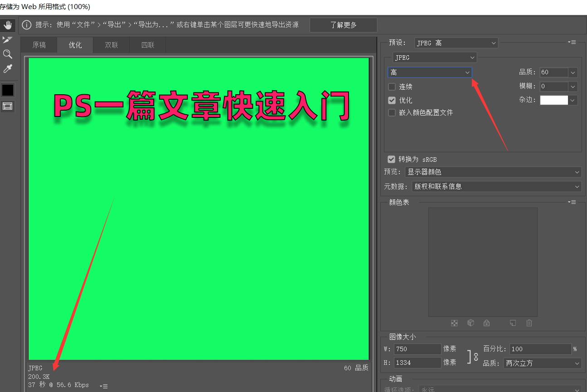Click the JPEG label under the preview
Screen dimensions: 587x392
pos(35,368)
